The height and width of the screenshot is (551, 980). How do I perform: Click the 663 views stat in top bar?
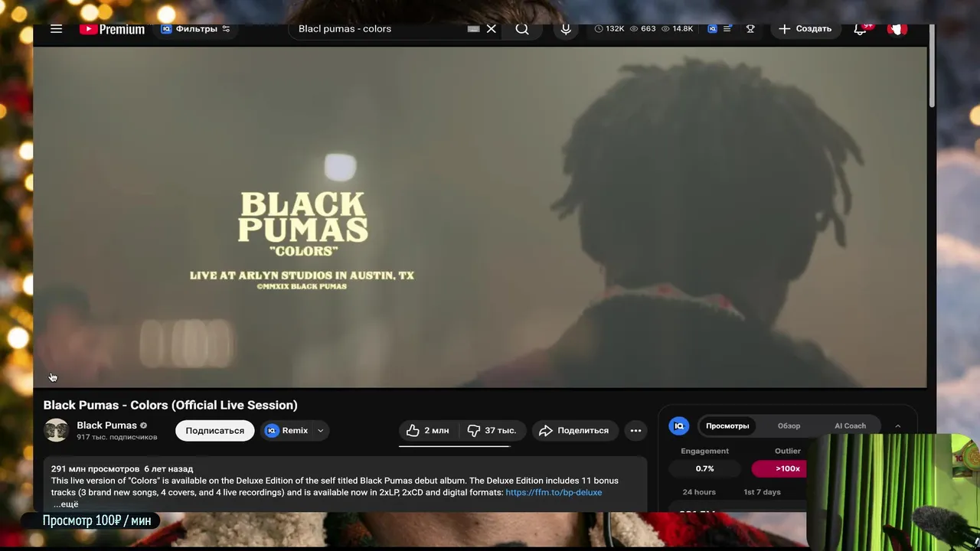tap(643, 29)
